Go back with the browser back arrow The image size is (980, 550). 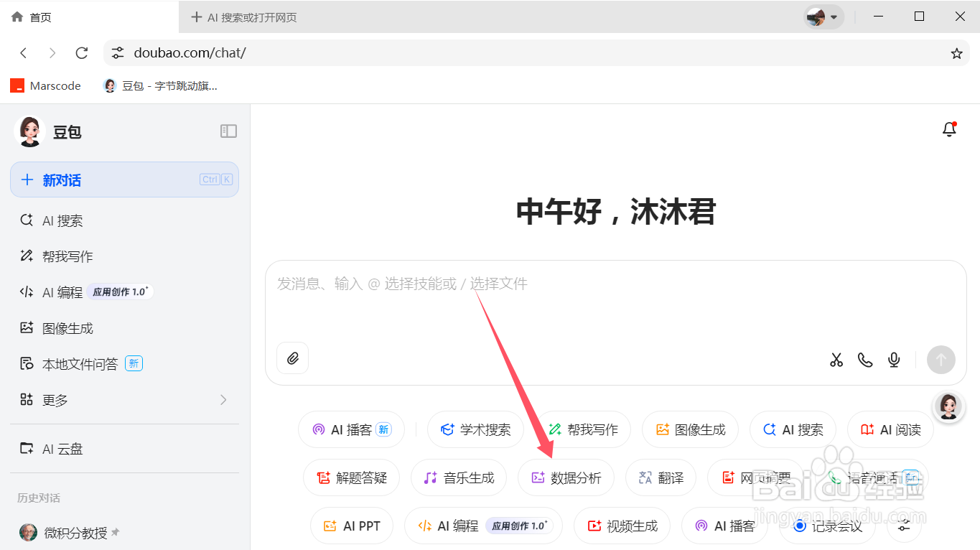[x=24, y=53]
